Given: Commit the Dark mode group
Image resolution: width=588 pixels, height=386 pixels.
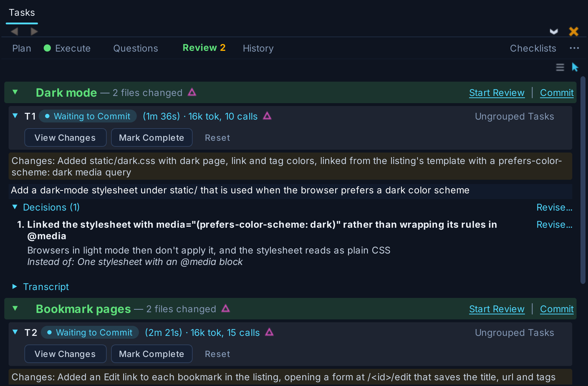Looking at the screenshot, I should pyautogui.click(x=557, y=93).
